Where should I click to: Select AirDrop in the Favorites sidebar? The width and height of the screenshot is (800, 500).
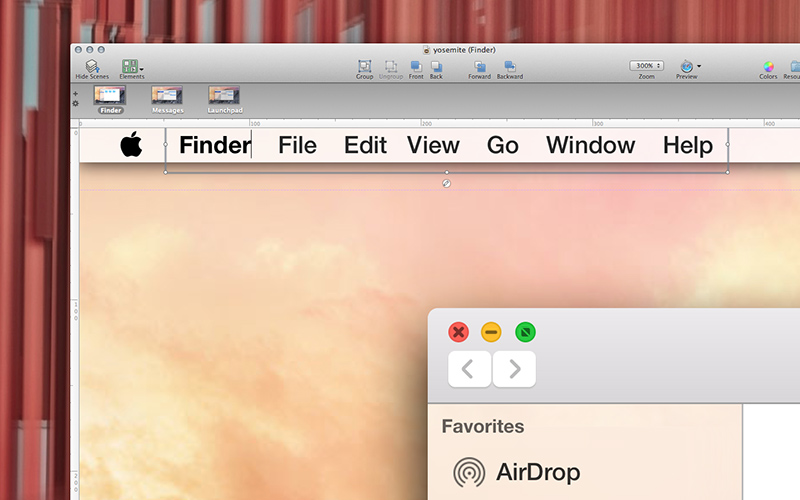coord(537,472)
